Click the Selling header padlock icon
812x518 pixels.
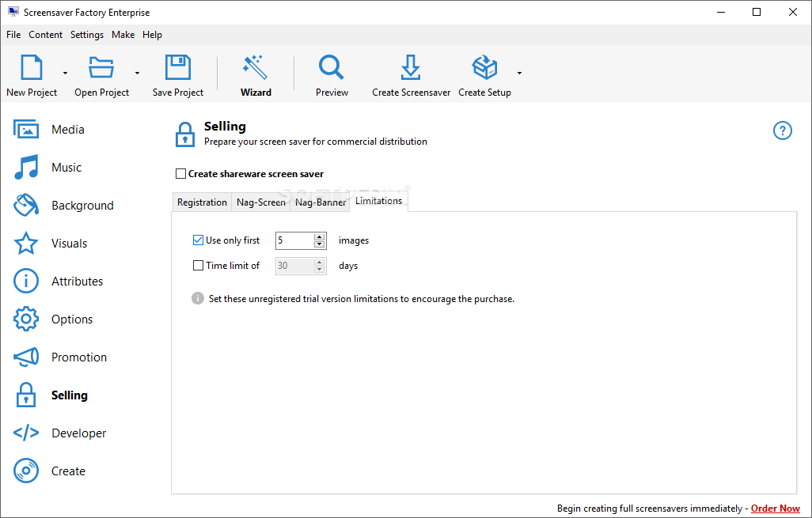pyautogui.click(x=185, y=134)
